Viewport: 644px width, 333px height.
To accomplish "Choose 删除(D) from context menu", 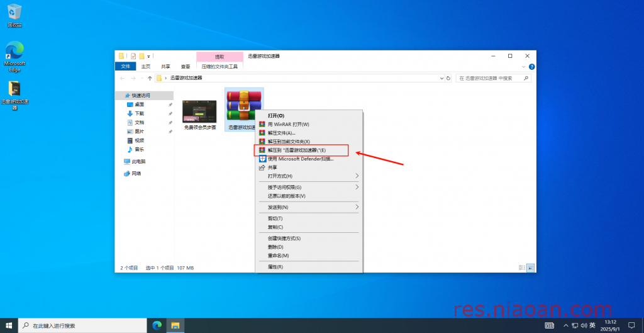I will [309, 247].
